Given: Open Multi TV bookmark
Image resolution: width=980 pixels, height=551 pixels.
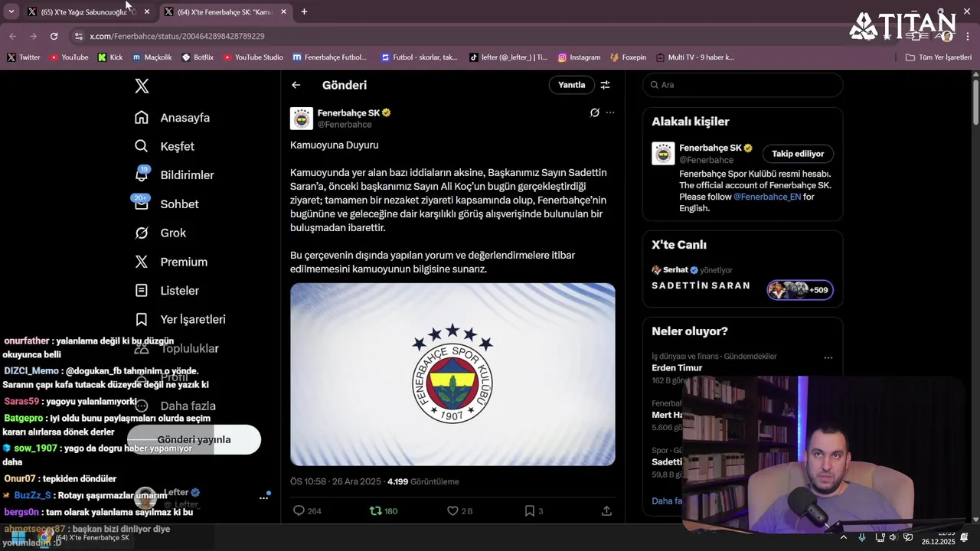Looking at the screenshot, I should [694, 57].
